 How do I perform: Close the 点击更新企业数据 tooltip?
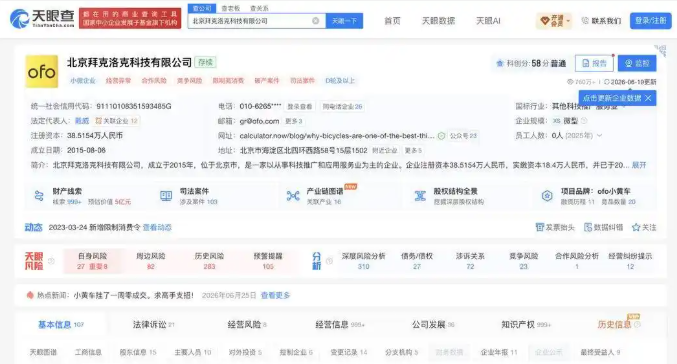point(648,98)
